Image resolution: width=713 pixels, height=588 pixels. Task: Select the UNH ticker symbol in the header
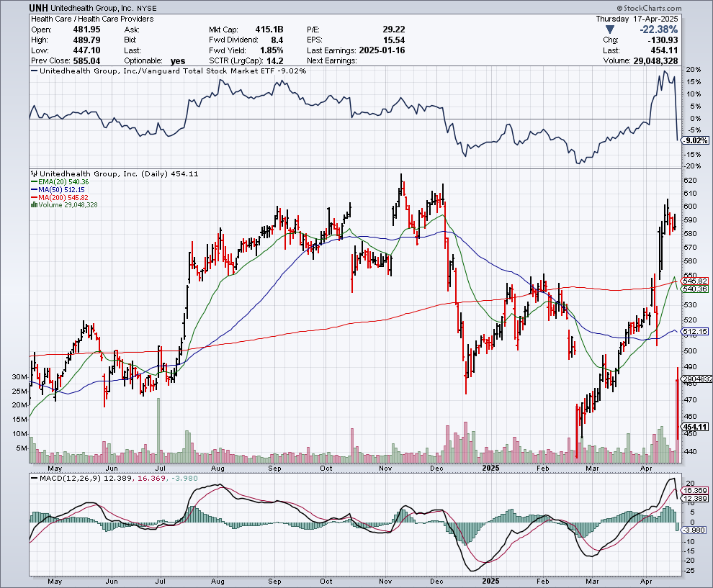pos(38,8)
